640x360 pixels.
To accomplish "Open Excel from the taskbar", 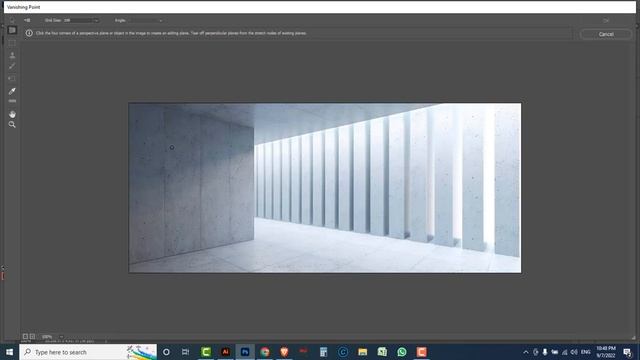I will click(382, 352).
